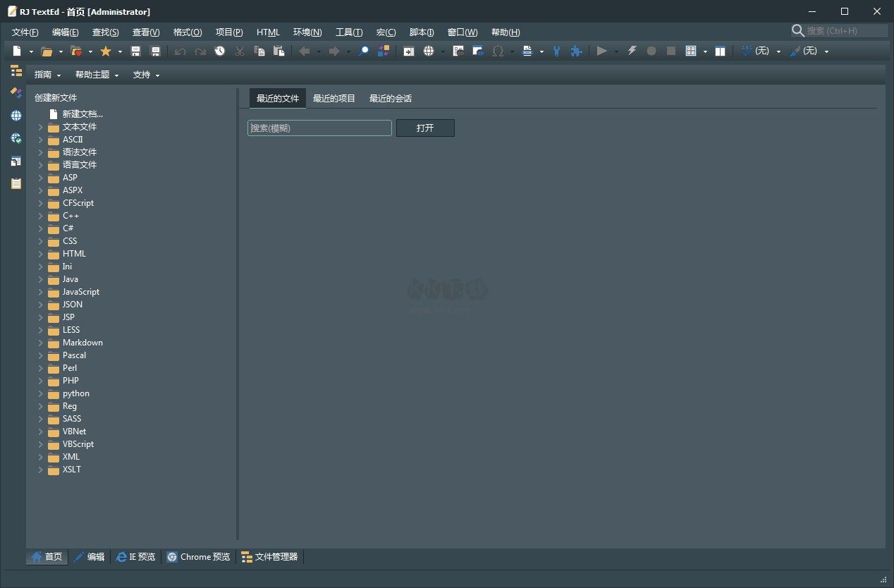Image resolution: width=894 pixels, height=588 pixels.
Task: Click the lightning bolt toolbar icon
Action: tap(632, 51)
